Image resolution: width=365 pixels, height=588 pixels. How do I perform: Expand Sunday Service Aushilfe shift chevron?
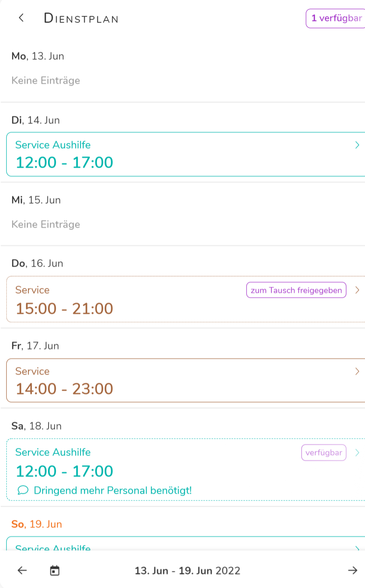point(357,548)
